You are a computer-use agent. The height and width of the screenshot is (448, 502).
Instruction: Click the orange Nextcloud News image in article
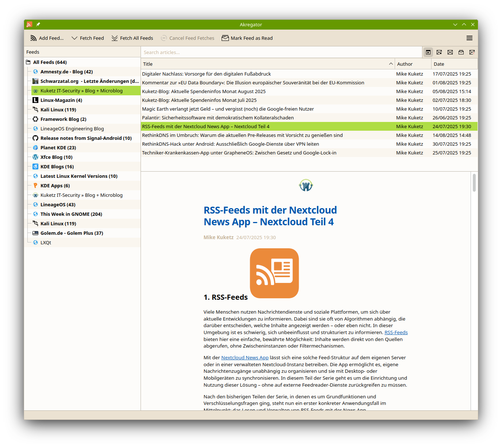pos(274,273)
